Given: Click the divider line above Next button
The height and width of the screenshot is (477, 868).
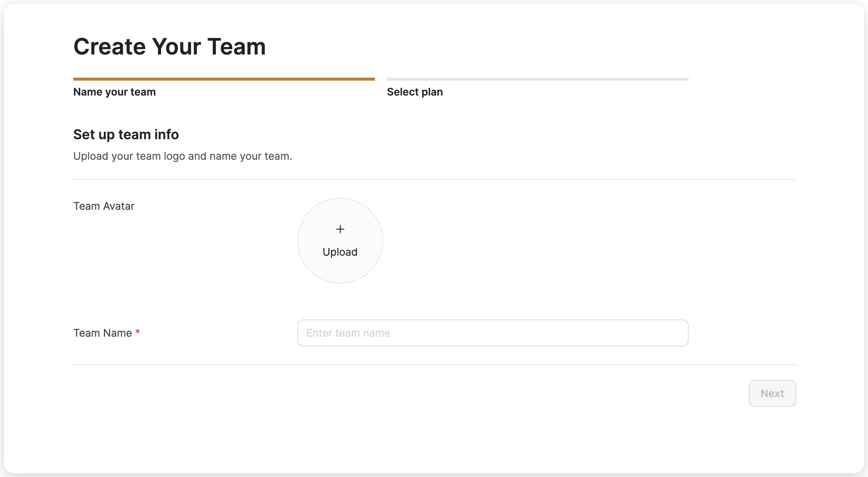Looking at the screenshot, I should pos(434,365).
